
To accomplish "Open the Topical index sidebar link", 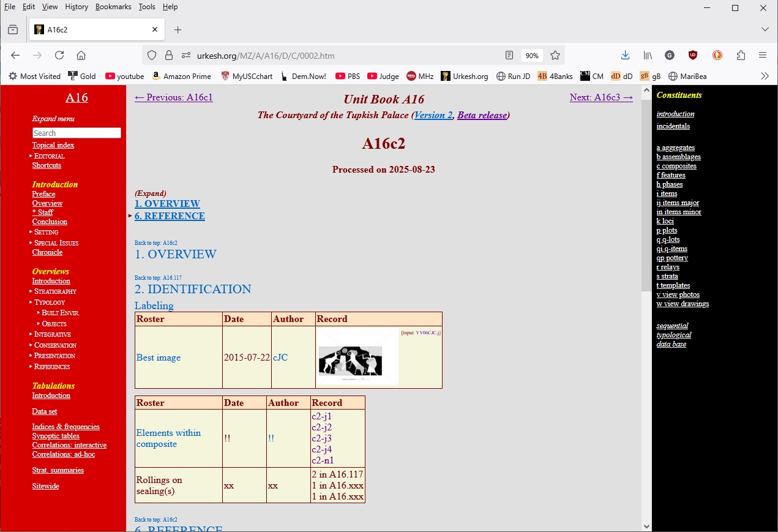I will click(53, 145).
